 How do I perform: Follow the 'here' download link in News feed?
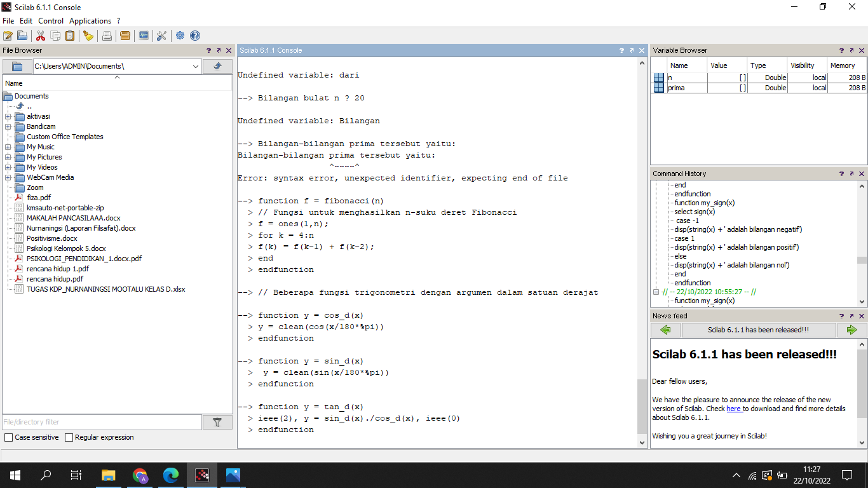734,409
